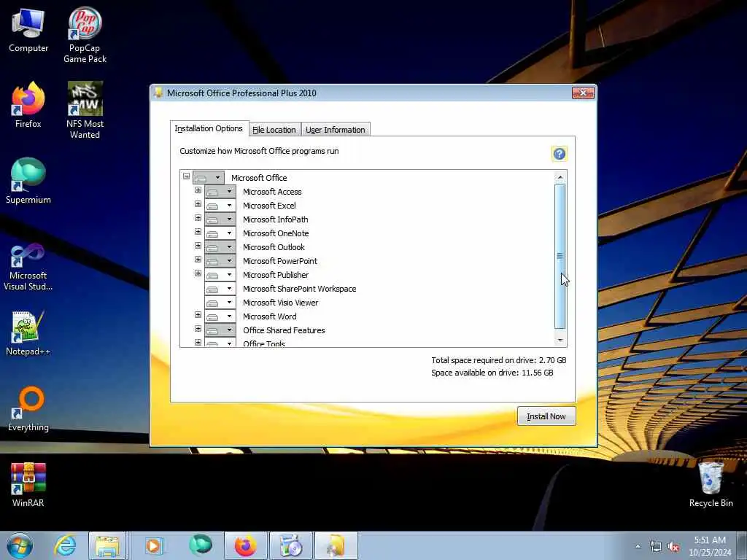Click the muted volume tray icon
This screenshot has height=560, width=747.
[673, 547]
